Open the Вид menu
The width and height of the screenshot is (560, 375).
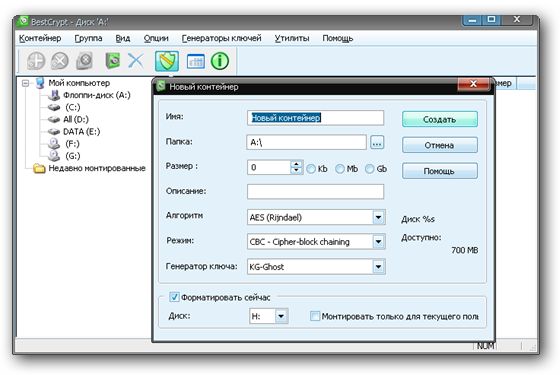pos(122,38)
